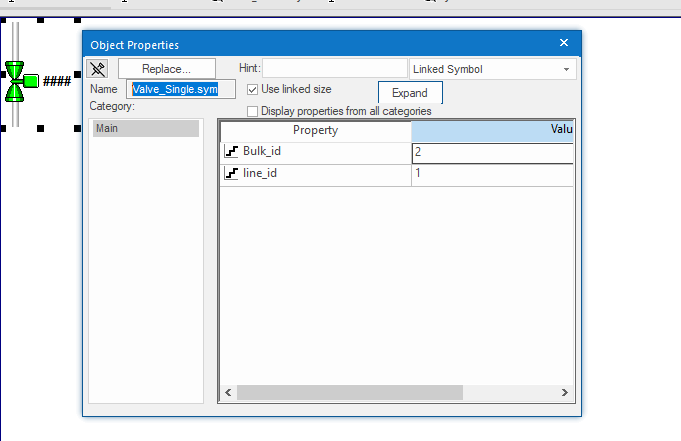Click the Property column header
681x441 pixels.
point(315,131)
